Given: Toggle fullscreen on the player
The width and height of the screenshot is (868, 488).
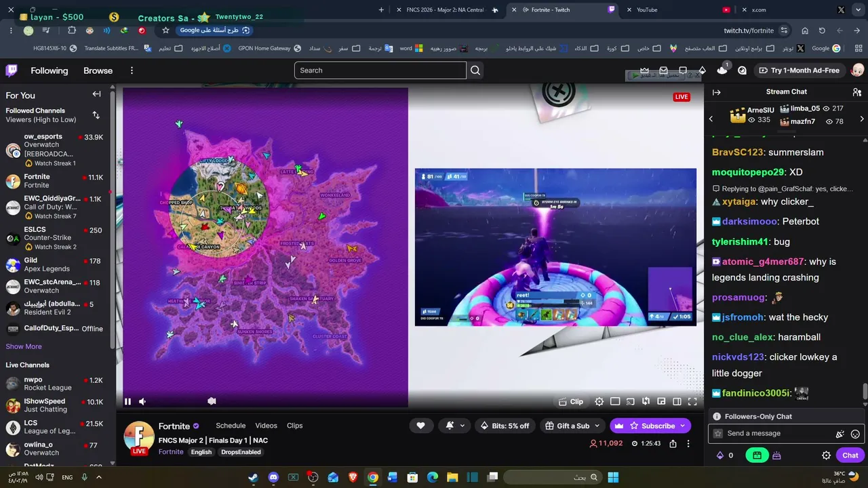Looking at the screenshot, I should click(692, 401).
